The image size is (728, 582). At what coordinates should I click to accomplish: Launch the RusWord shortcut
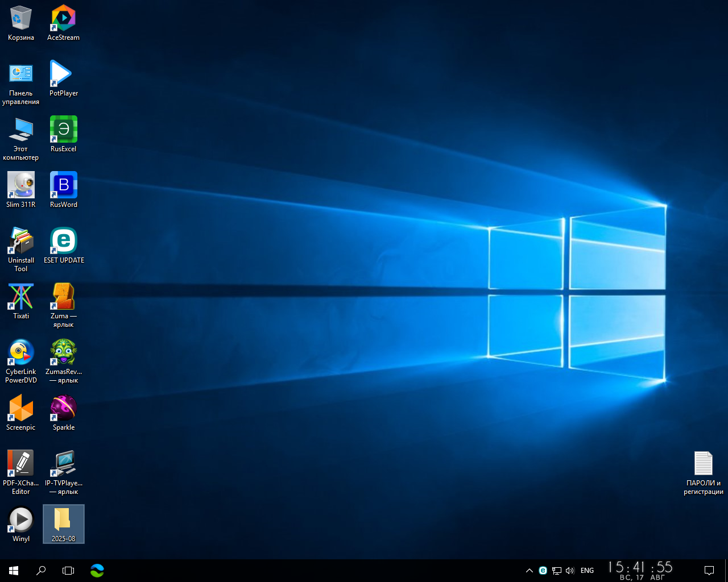pos(64,190)
